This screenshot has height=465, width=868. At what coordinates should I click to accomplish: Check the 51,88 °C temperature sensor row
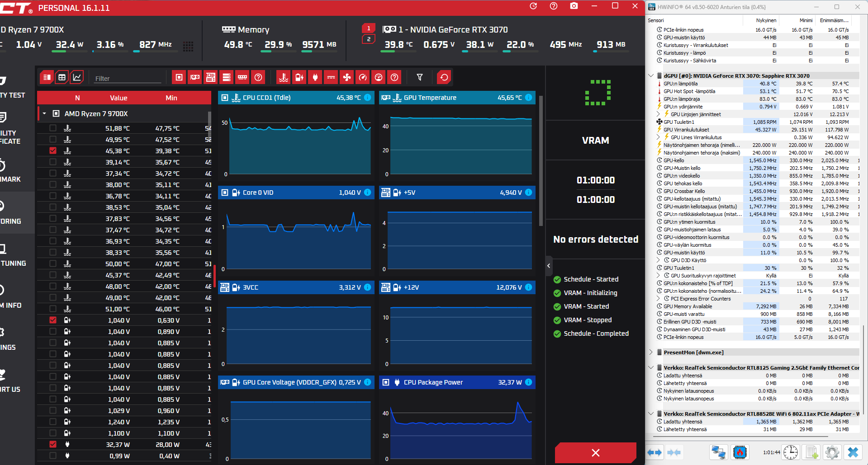(53, 128)
